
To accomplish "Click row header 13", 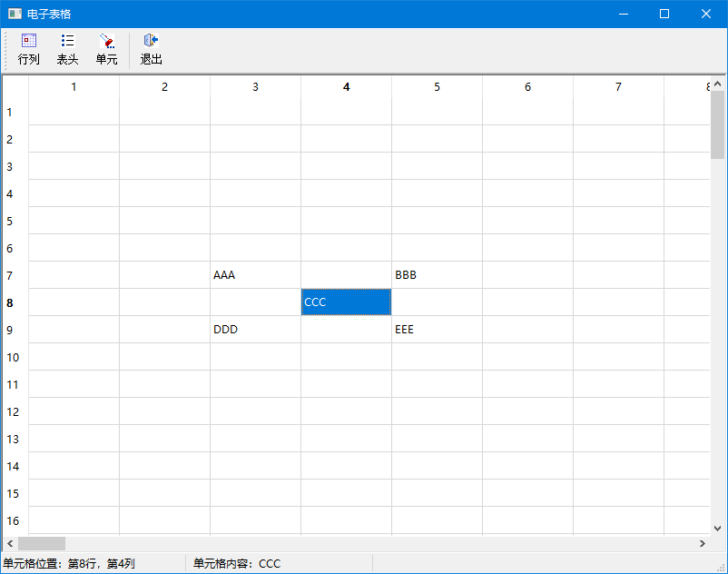I will (x=15, y=439).
